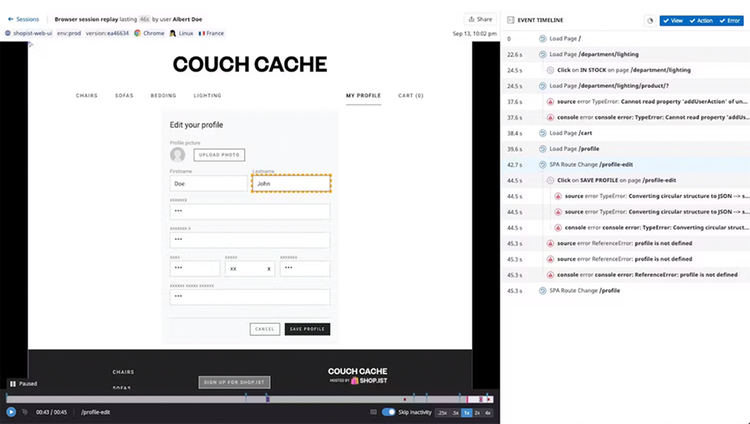Toggle the View events filter checkbox
The height and width of the screenshot is (424, 750).
pyautogui.click(x=673, y=21)
